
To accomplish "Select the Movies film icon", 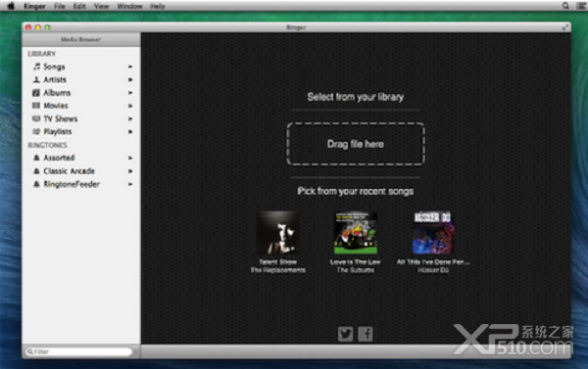I will pos(36,106).
